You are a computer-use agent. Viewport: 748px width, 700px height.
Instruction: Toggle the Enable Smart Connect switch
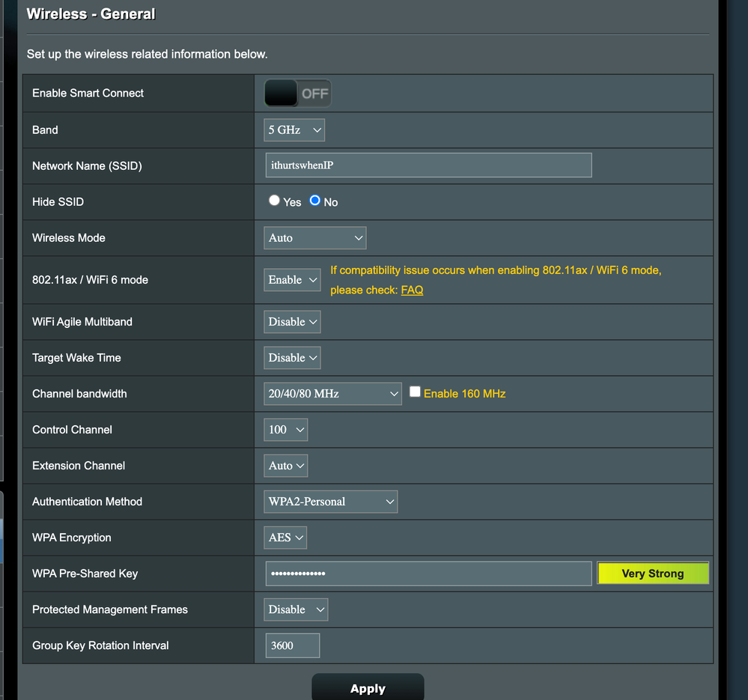click(297, 94)
